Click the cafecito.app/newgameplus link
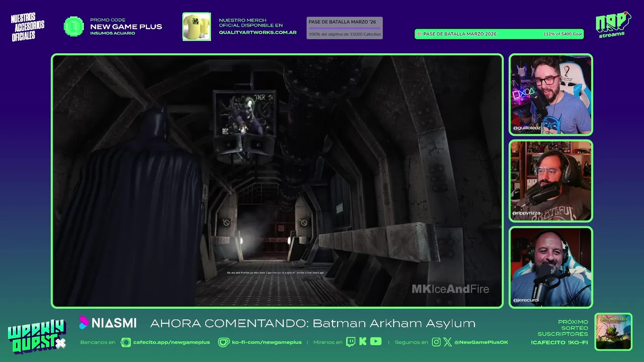 coord(172,342)
